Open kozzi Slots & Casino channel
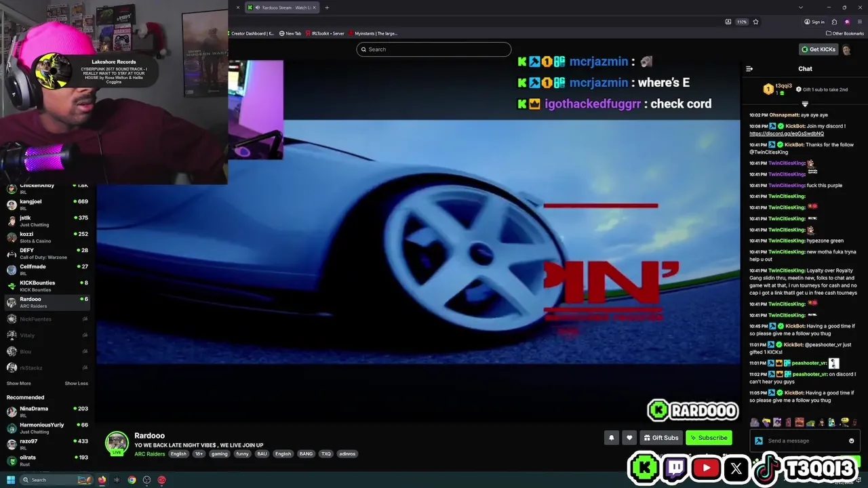This screenshot has height=488, width=868. 47,237
